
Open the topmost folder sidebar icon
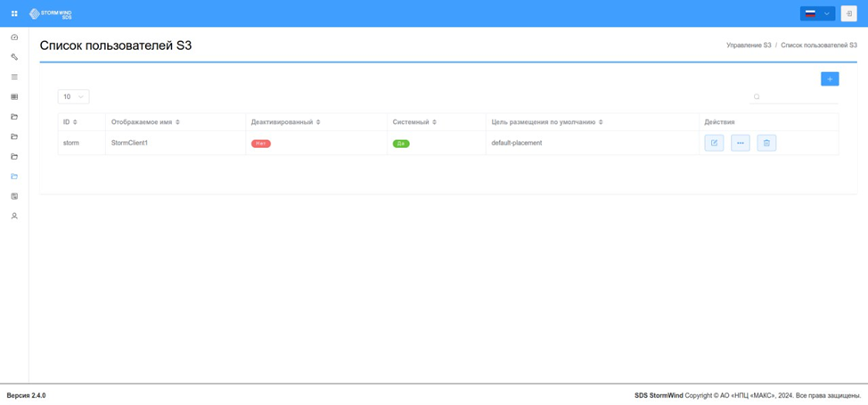click(14, 117)
